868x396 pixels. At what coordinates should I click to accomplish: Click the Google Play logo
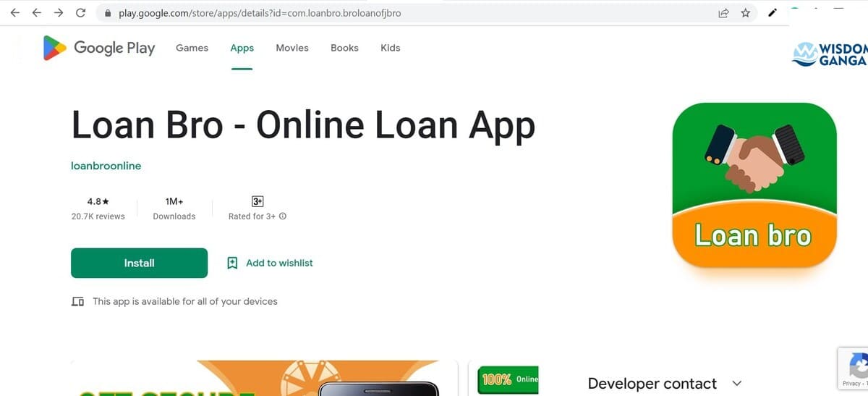tap(99, 48)
